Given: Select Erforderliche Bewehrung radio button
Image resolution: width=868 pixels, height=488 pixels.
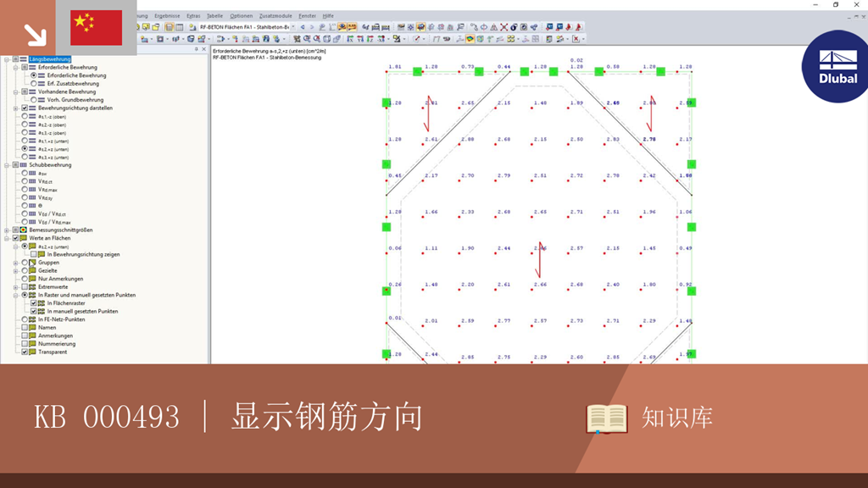Looking at the screenshot, I should pos(34,75).
